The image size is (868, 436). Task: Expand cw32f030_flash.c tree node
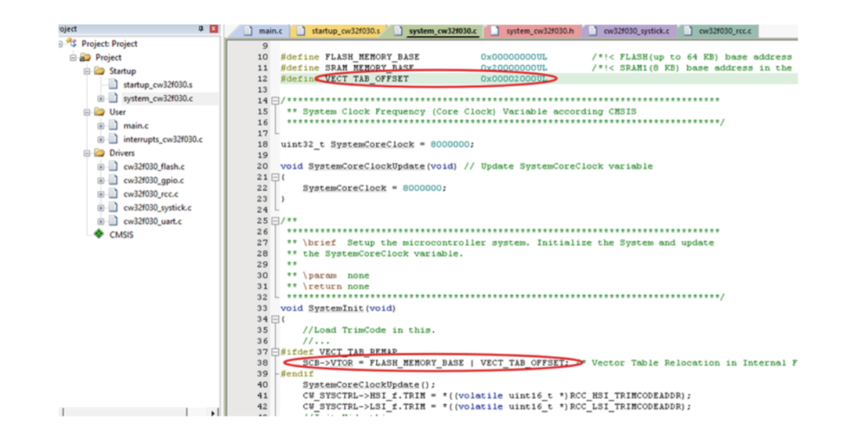[x=100, y=166]
